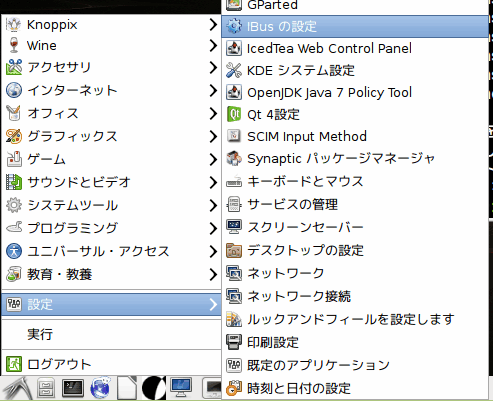Click the システムツール gear icon
The width and height of the screenshot is (493, 401).
(14, 205)
